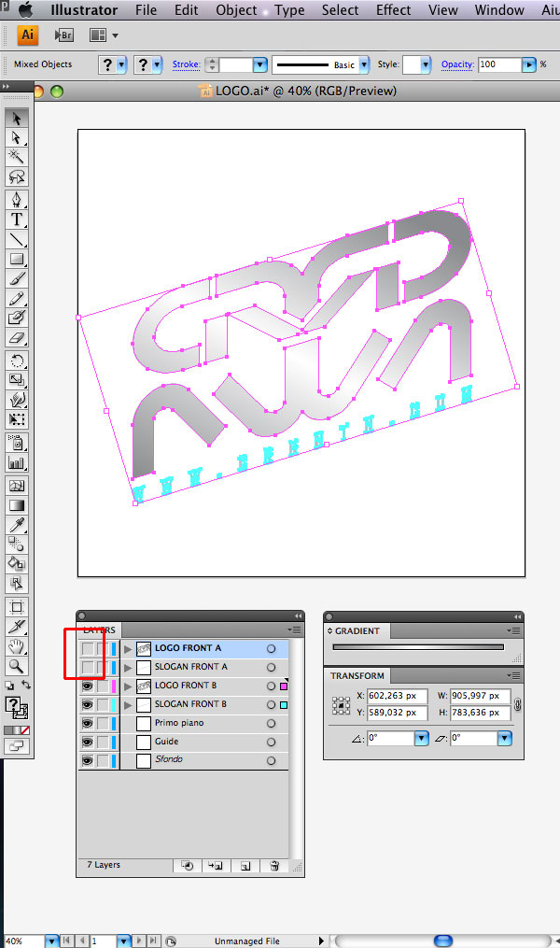Select the Scale tool
Screen dimensions: 560x948
coord(16,380)
